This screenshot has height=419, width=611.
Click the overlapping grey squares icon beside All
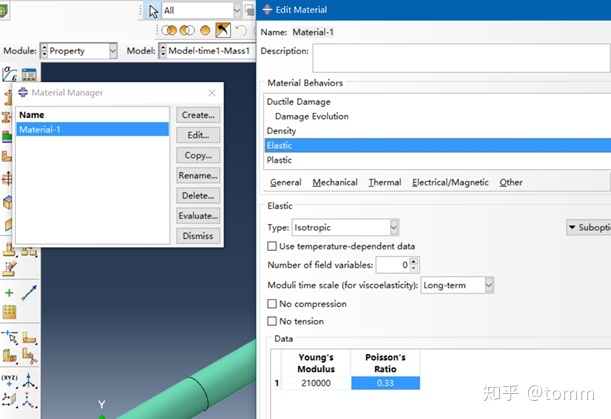pyautogui.click(x=249, y=11)
